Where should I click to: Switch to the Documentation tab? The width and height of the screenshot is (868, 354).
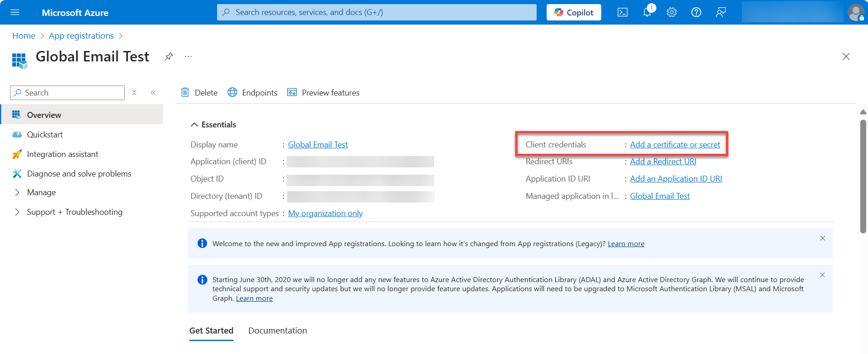(x=277, y=331)
